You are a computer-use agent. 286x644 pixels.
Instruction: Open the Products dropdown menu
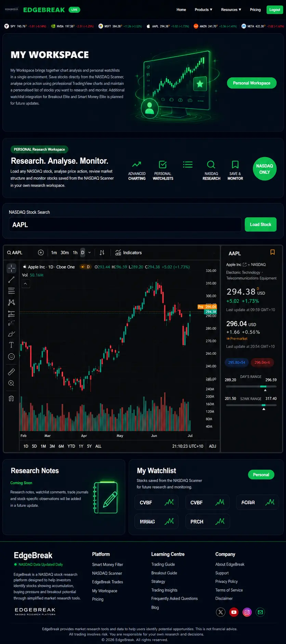click(204, 10)
